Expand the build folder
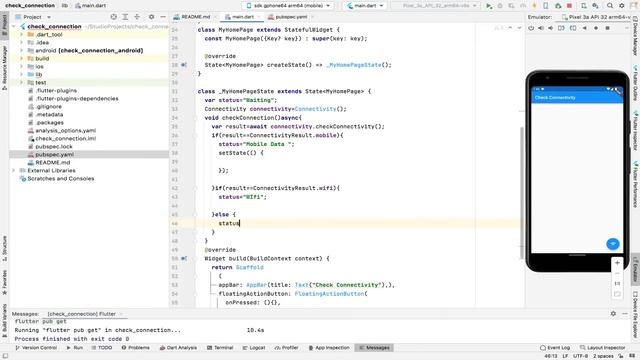640x360 pixels. tap(22, 58)
